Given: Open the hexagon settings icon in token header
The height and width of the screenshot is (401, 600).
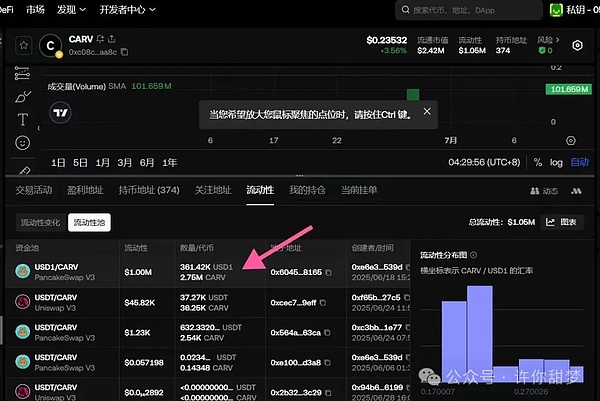Looking at the screenshot, I should coord(577,45).
